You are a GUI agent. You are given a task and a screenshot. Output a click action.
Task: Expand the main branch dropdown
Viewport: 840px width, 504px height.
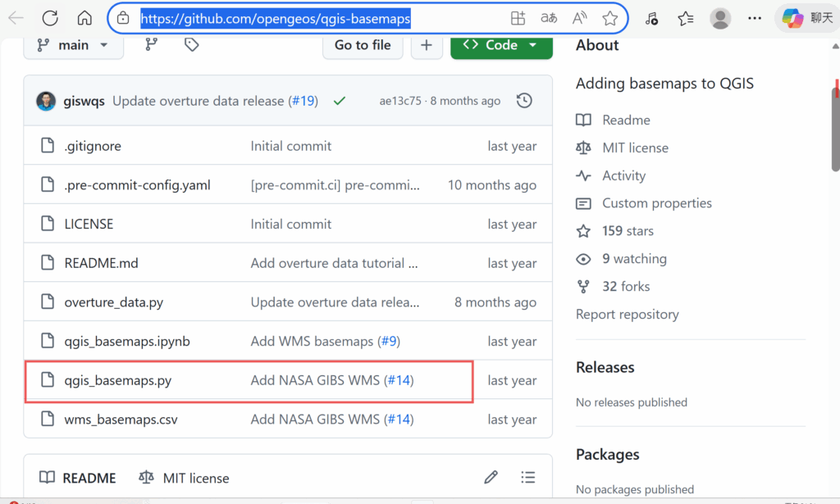tap(74, 45)
